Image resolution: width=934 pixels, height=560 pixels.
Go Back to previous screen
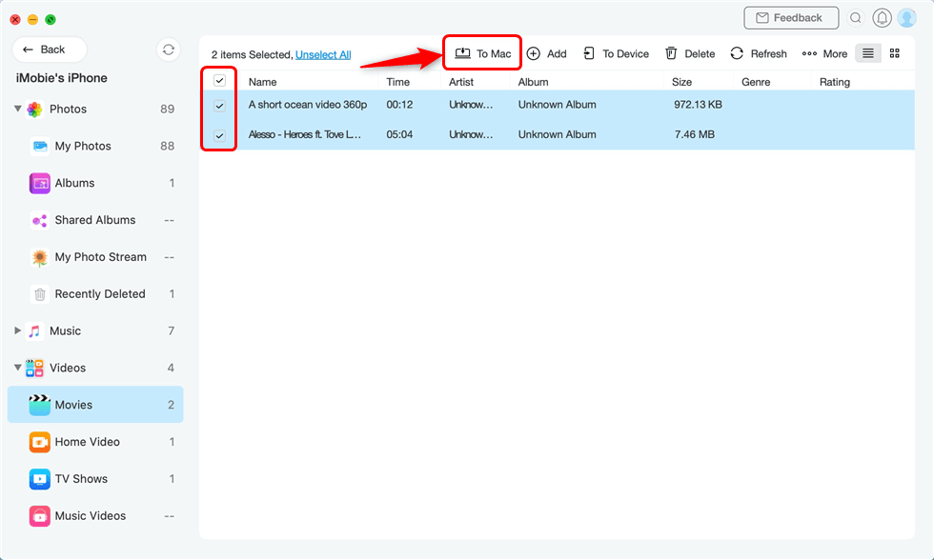pyautogui.click(x=50, y=50)
